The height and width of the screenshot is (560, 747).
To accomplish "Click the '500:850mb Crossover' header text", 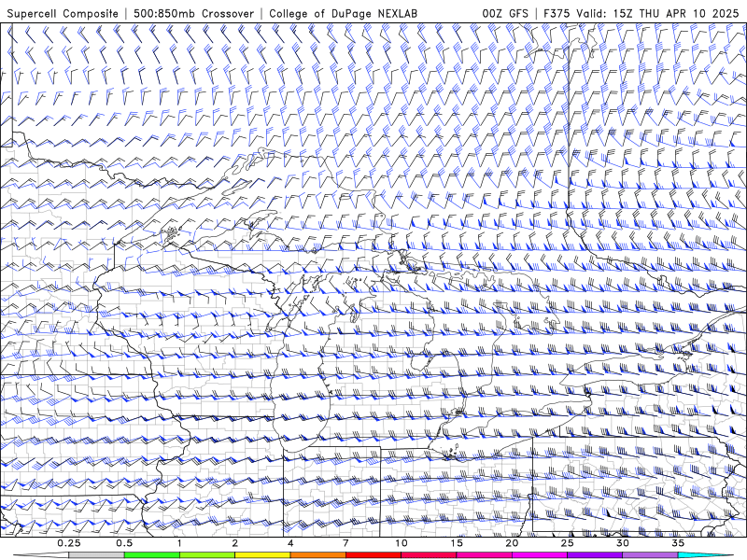I will pos(194,13).
